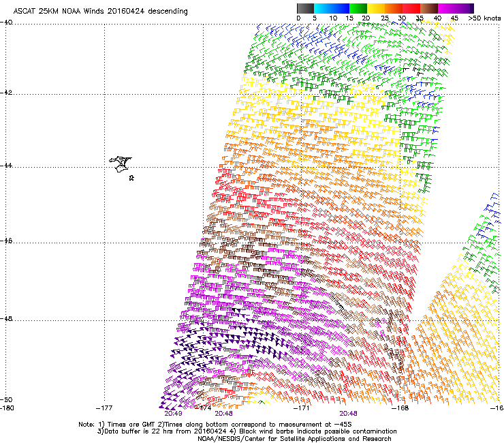
Task: Pick the brown 35–40 knots legend color
Action: (x=429, y=8)
